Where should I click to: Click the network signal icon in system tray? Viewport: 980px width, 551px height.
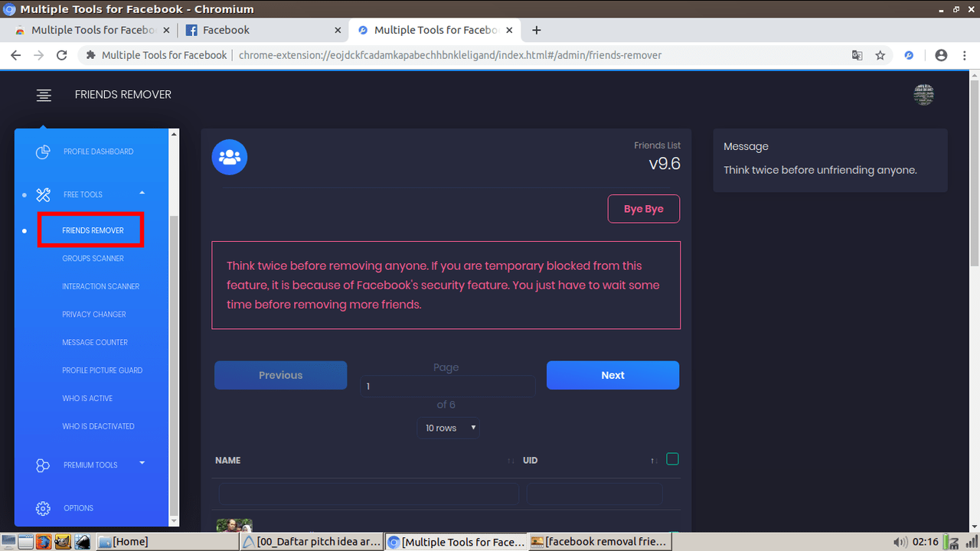971,542
